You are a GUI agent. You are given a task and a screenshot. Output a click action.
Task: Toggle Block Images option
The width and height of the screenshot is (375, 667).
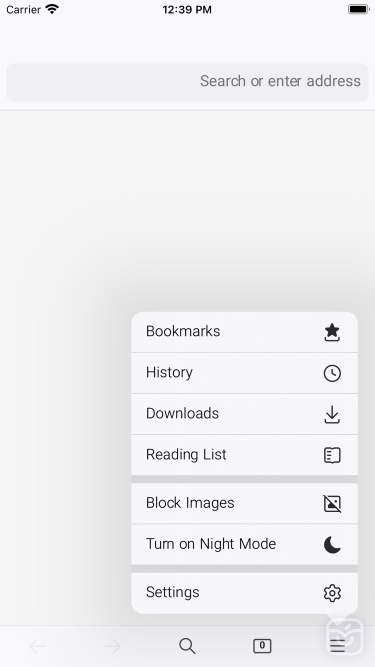[x=244, y=503]
